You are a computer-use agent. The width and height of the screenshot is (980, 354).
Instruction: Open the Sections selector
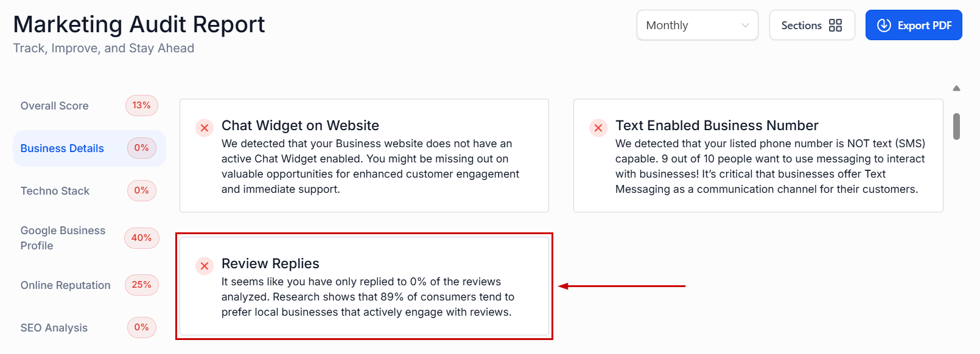tap(811, 26)
